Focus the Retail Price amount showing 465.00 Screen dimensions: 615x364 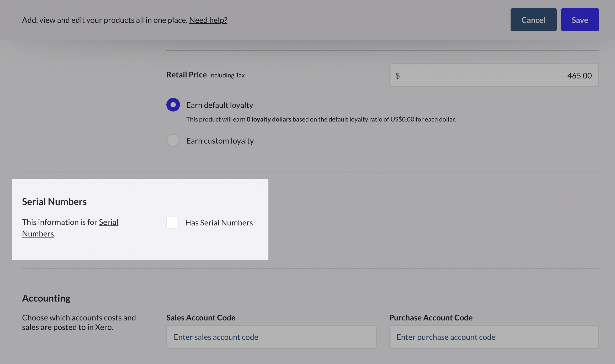pos(494,75)
